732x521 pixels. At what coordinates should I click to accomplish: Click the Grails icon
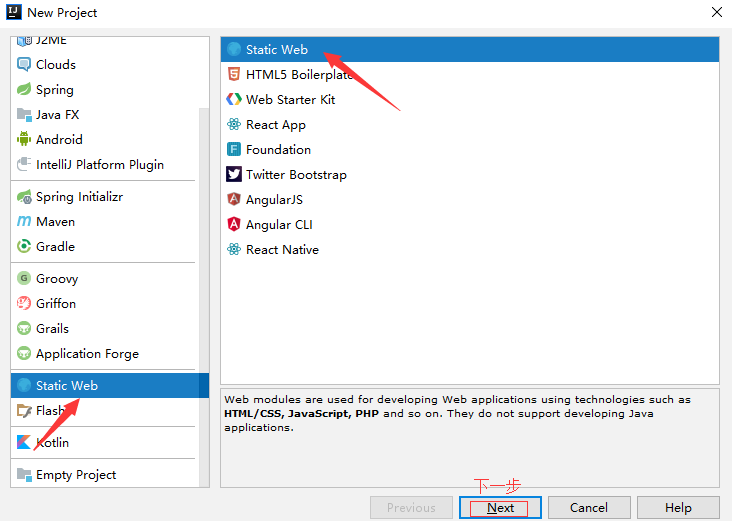click(x=24, y=328)
